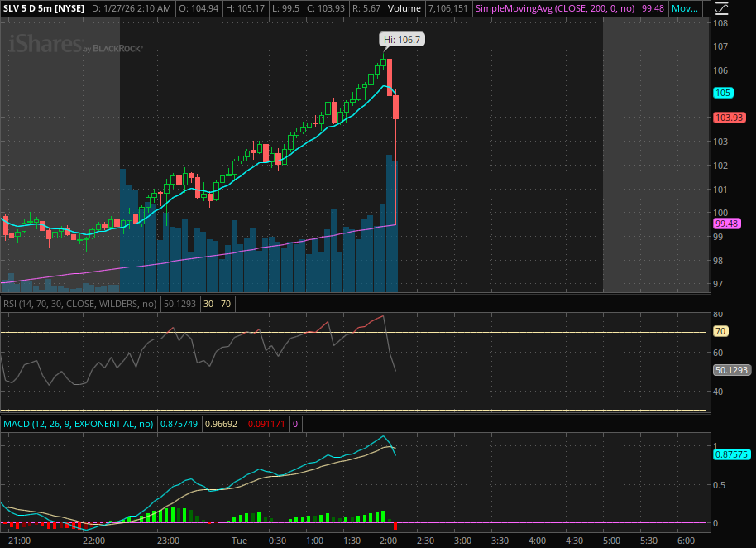Click the 21:00 time axis label

[x=19, y=541]
